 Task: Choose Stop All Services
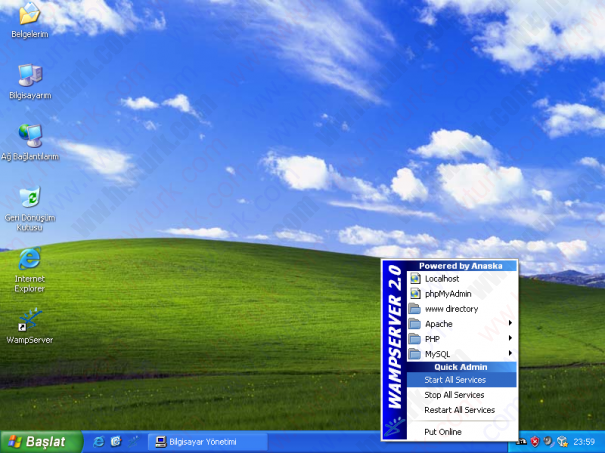click(x=462, y=395)
